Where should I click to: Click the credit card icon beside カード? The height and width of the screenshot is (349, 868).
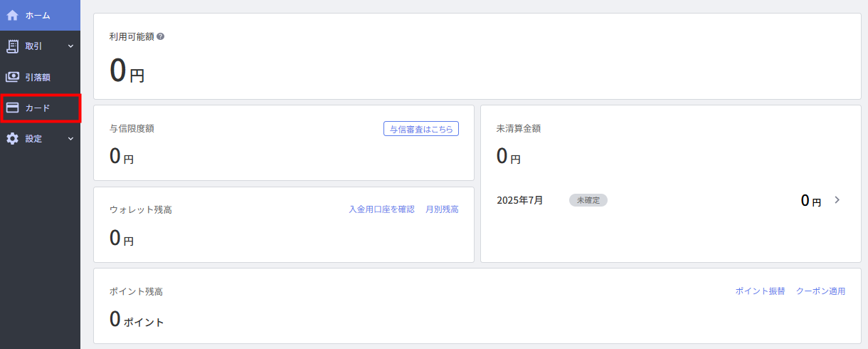[12, 108]
